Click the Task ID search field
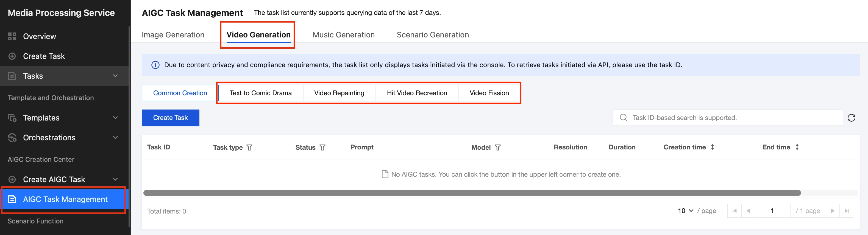 tap(727, 118)
